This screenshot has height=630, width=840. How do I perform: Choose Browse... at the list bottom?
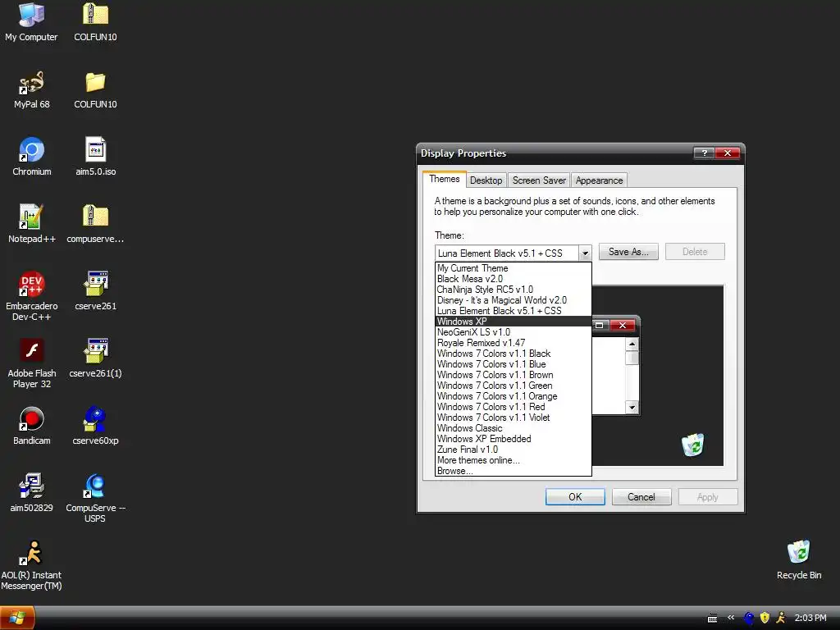coord(514,471)
